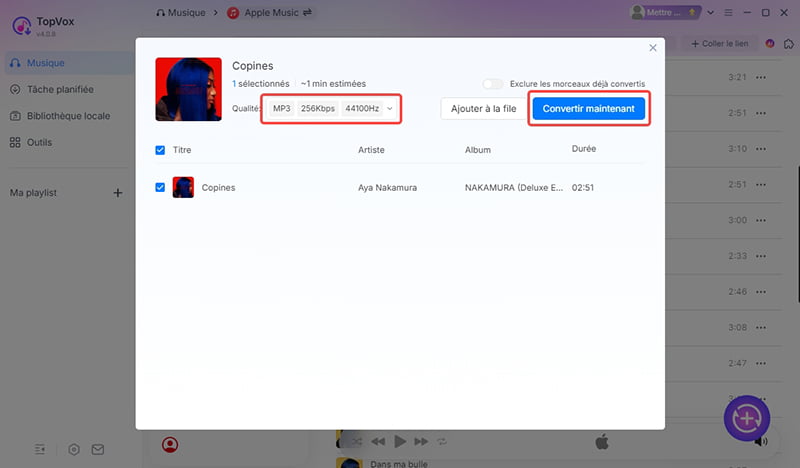Click the Copines album cover thumbnail

point(189,89)
